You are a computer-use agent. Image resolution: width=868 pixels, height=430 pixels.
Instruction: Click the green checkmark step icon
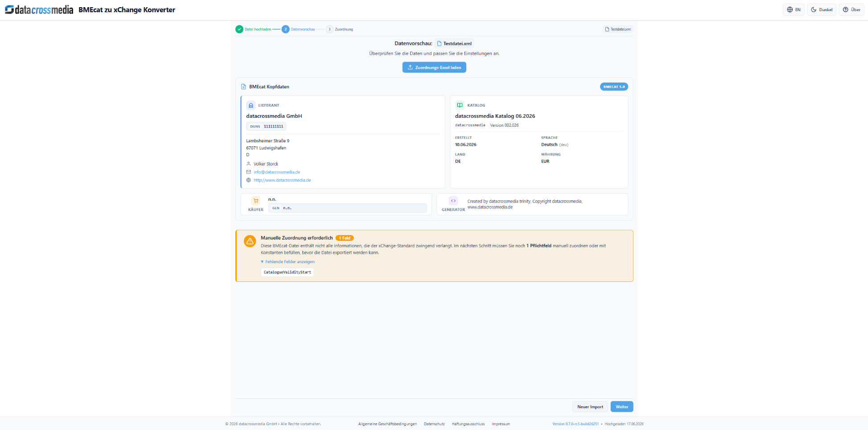(x=239, y=29)
